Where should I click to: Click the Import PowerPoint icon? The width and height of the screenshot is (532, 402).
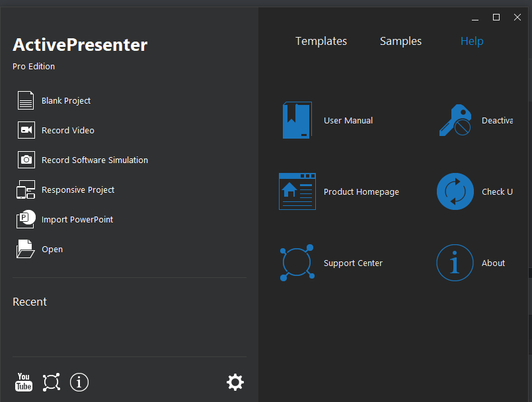click(x=26, y=219)
